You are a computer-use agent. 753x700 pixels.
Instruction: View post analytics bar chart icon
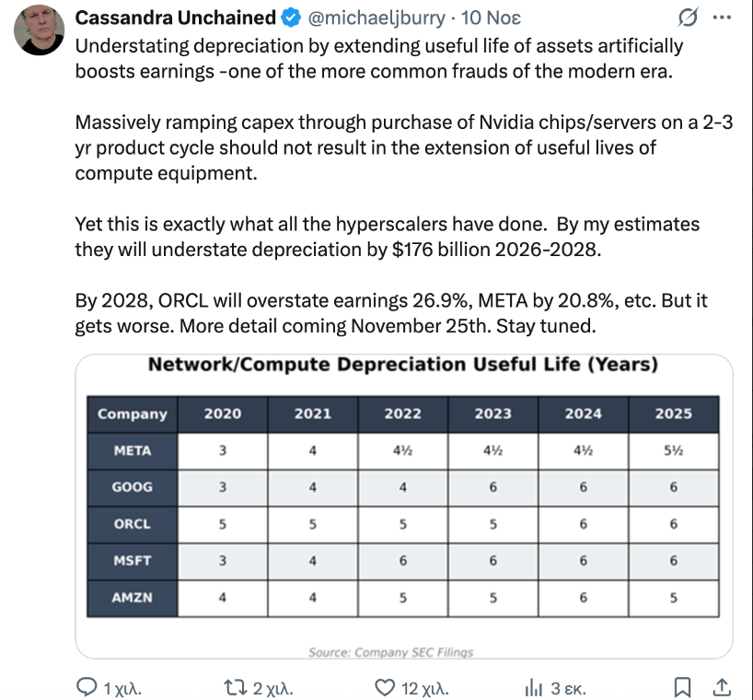(x=534, y=687)
